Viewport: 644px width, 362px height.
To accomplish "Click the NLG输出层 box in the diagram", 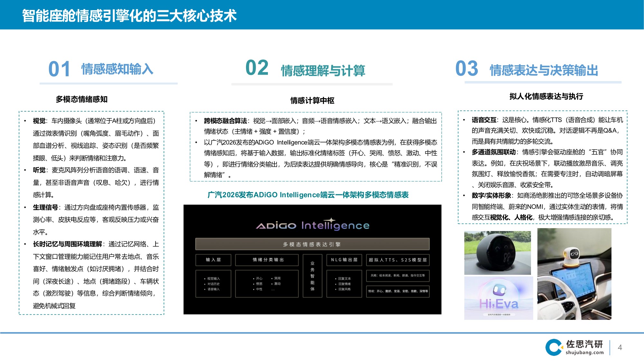I will [344, 260].
